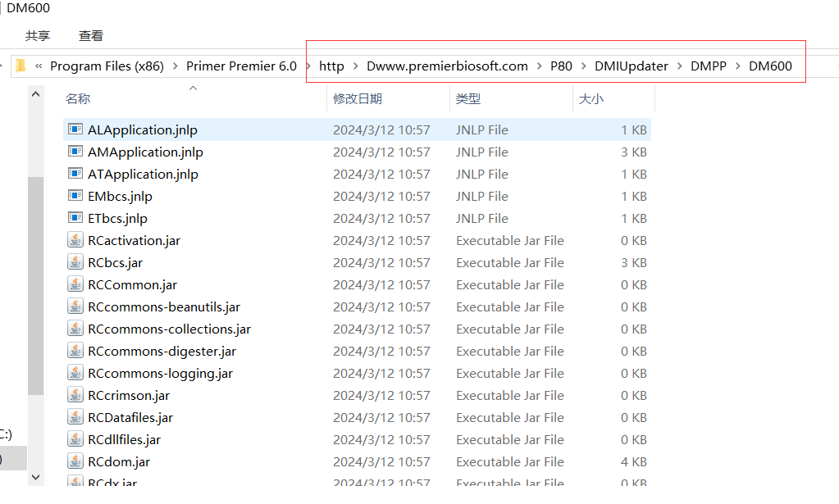The width and height of the screenshot is (839, 504).
Task: Go to DMIUpdater folder breadcrumb
Action: pyautogui.click(x=632, y=66)
